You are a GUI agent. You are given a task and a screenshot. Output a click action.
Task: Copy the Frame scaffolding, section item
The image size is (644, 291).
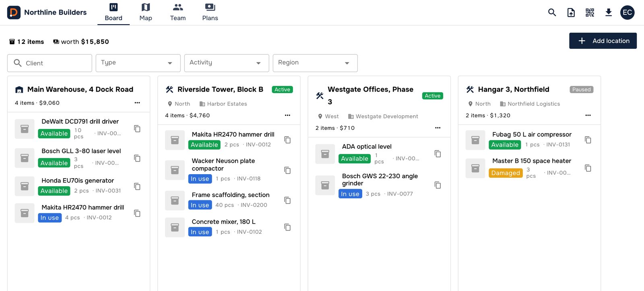287,200
